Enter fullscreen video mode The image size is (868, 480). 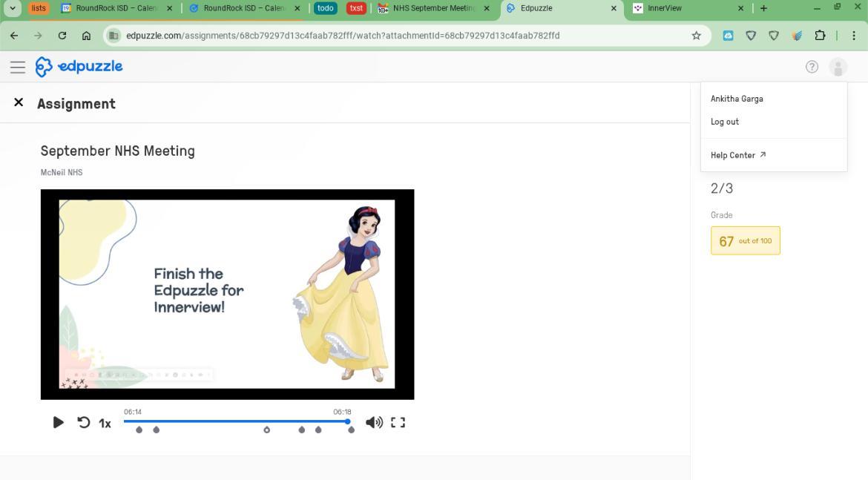coord(398,422)
